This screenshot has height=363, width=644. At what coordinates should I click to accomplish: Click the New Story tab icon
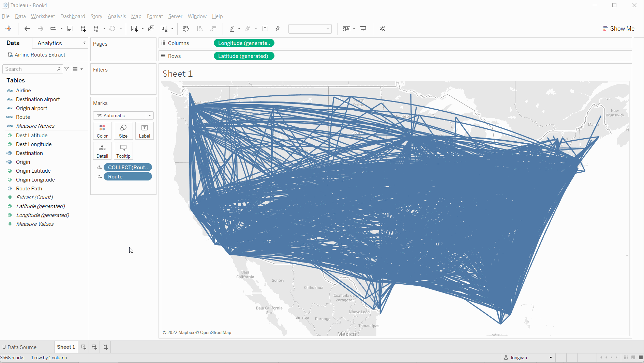point(105,347)
